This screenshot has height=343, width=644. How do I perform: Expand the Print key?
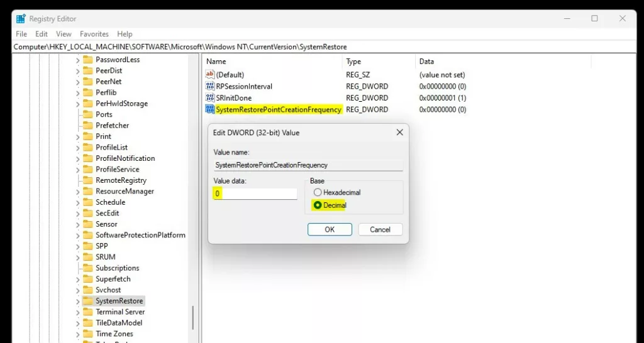(77, 136)
